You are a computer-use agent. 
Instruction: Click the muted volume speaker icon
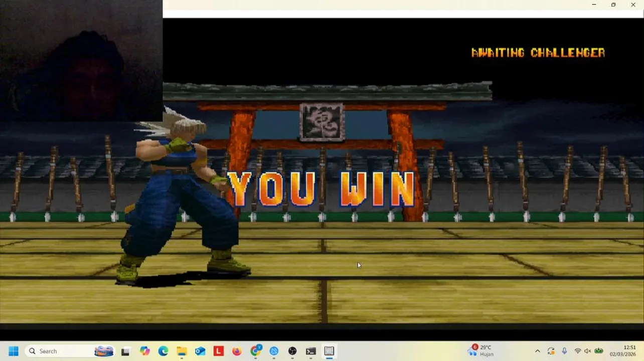(x=587, y=351)
